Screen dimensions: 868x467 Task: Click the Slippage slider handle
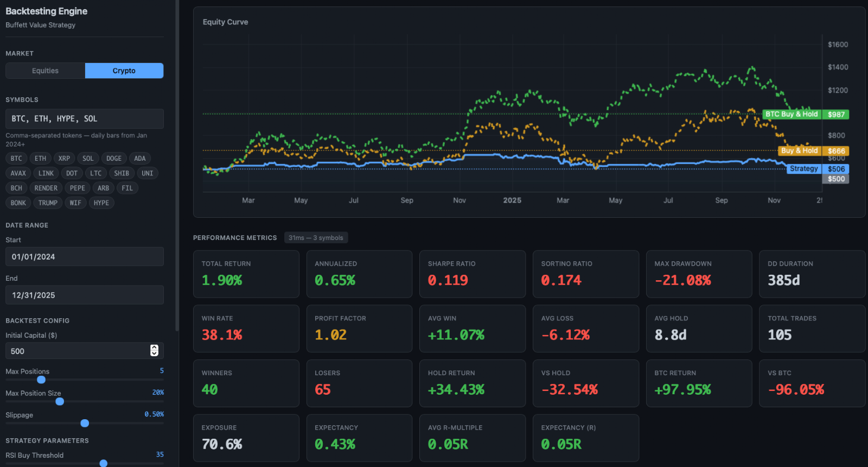pyautogui.click(x=85, y=423)
